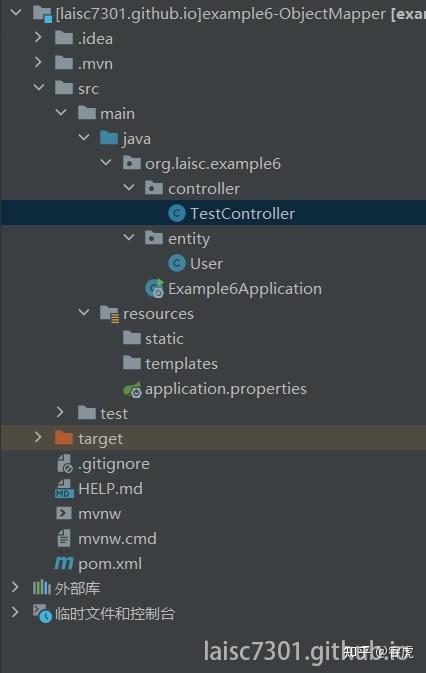Click the .gitignore file icon
426x673 pixels.
click(64, 464)
